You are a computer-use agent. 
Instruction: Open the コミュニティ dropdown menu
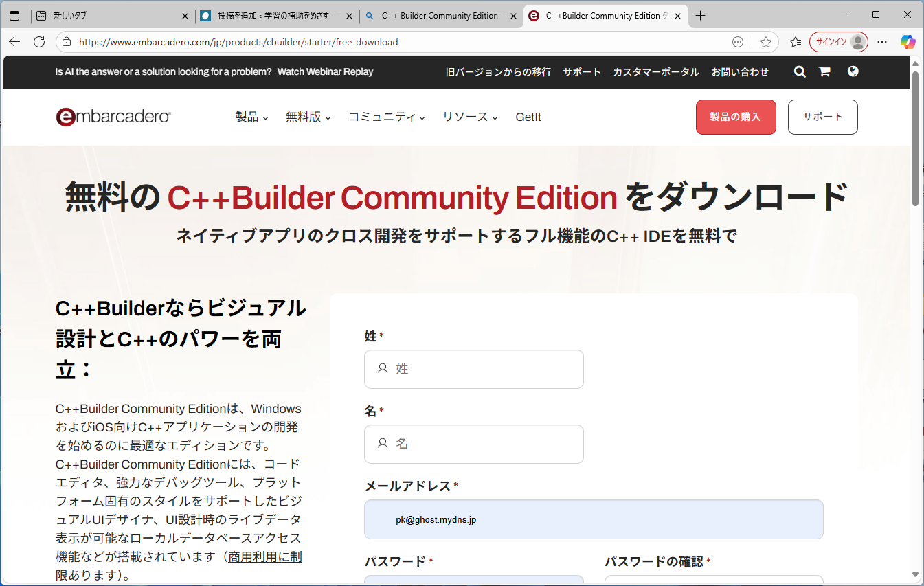coord(387,117)
